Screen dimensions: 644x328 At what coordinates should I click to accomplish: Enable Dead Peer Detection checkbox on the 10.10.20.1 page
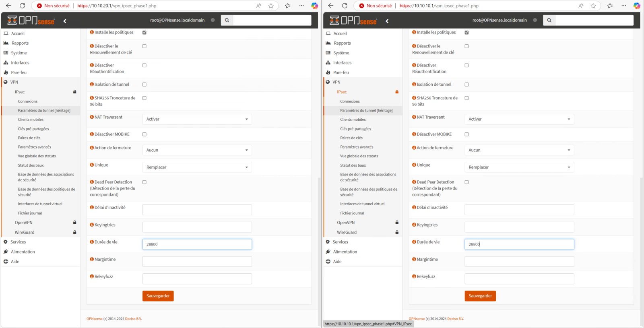point(144,182)
